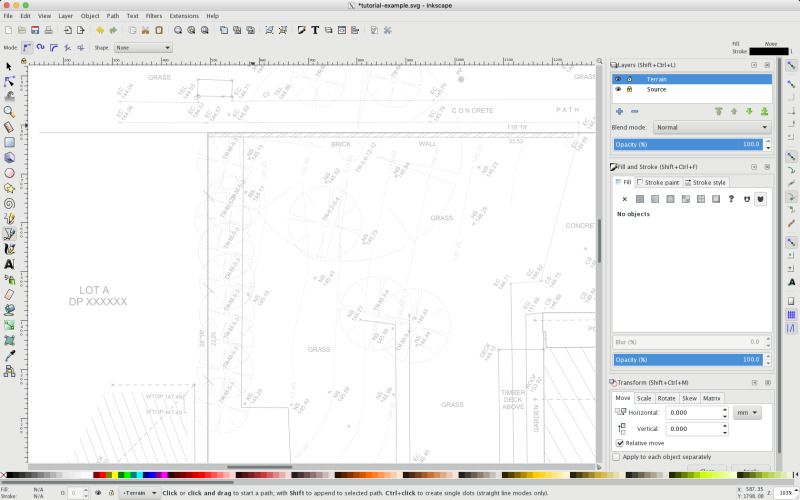The width and height of the screenshot is (800, 500).
Task: Toggle visibility eye of Terrain layer
Action: (618, 79)
